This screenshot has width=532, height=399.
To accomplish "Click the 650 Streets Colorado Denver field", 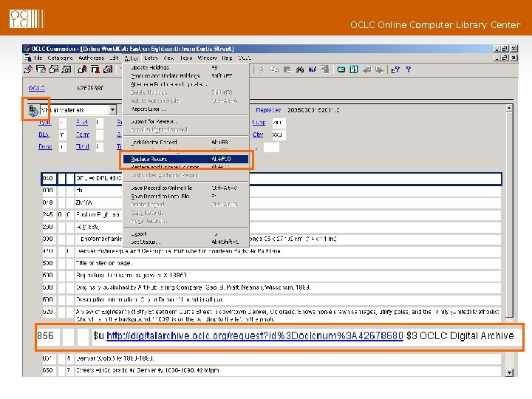I will [x=288, y=370].
